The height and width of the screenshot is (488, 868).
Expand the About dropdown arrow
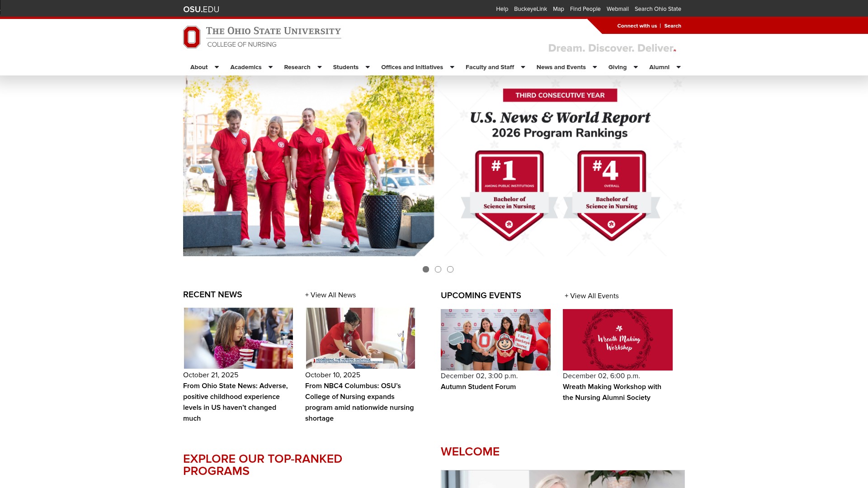[217, 67]
